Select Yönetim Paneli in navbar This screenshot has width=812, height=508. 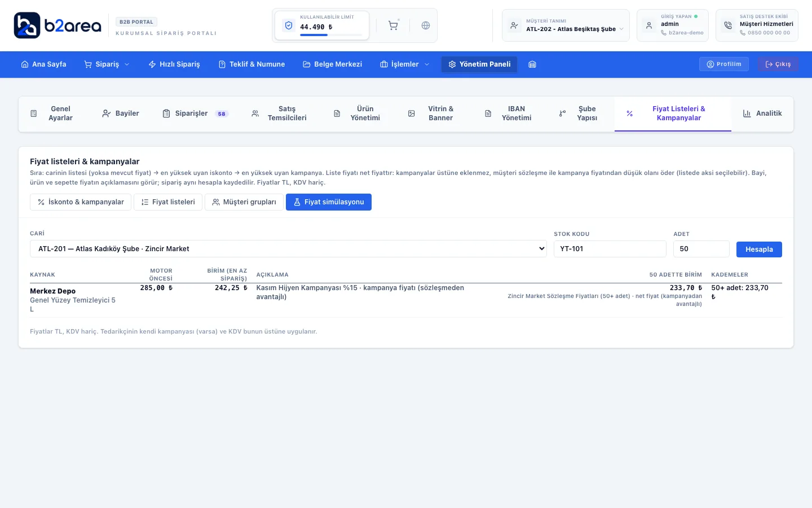479,64
